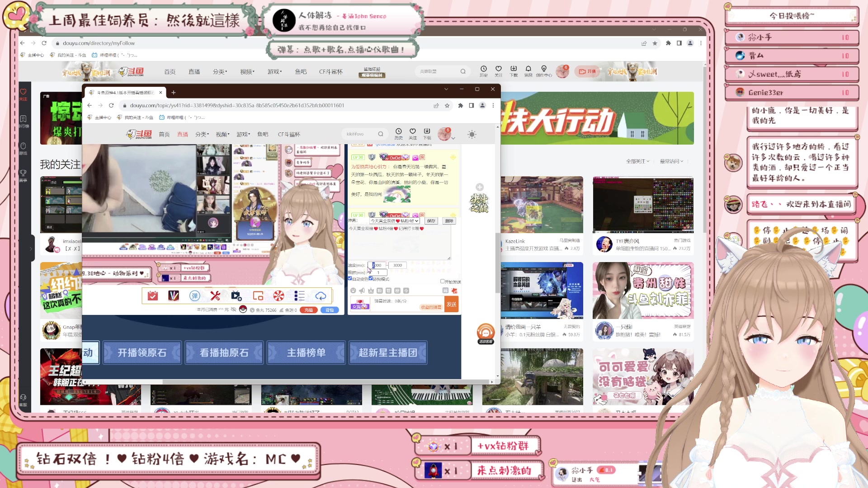The width and height of the screenshot is (868, 488).
Task: Open the list icon in the streamer toolbar
Action: pos(299,296)
